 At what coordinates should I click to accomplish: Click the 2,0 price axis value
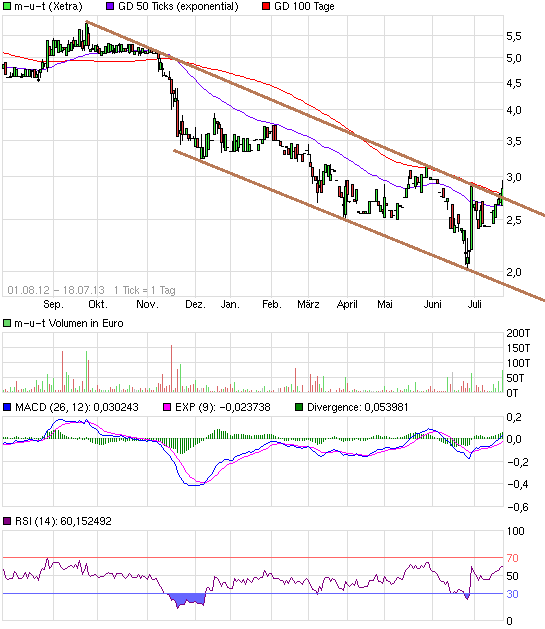514,272
